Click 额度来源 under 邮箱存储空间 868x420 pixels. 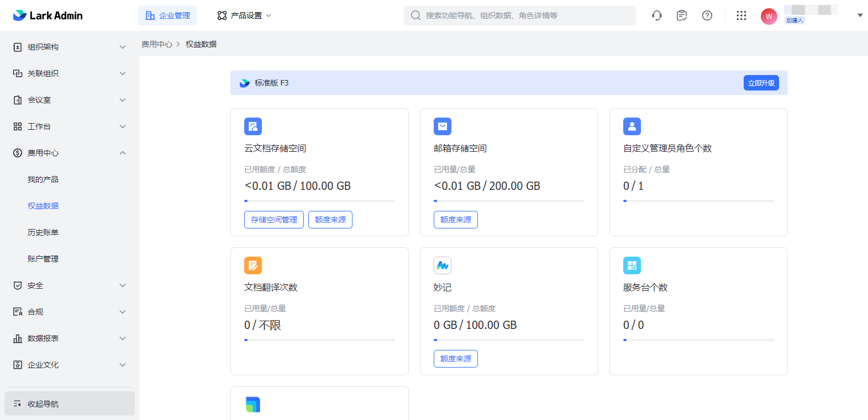click(456, 220)
